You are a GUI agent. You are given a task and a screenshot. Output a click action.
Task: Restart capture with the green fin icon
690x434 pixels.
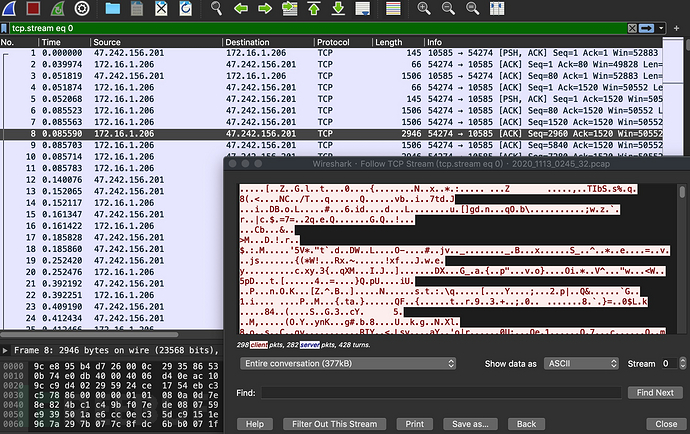(57, 8)
